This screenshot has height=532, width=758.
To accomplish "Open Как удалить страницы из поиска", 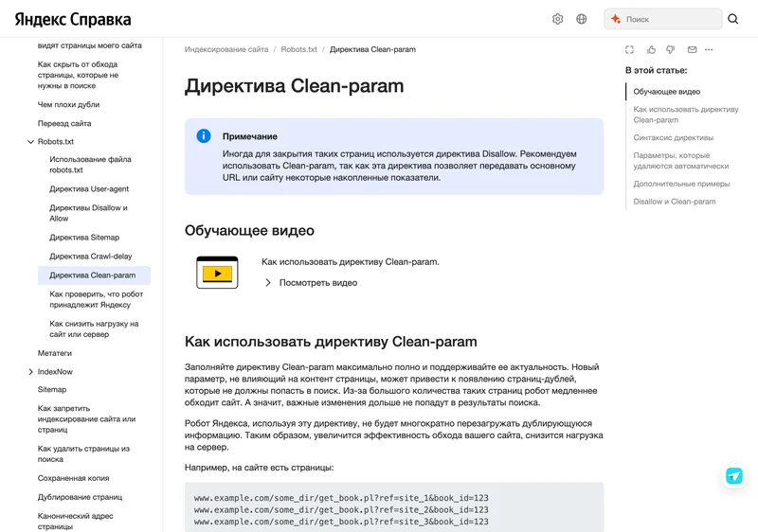I will tap(83, 453).
